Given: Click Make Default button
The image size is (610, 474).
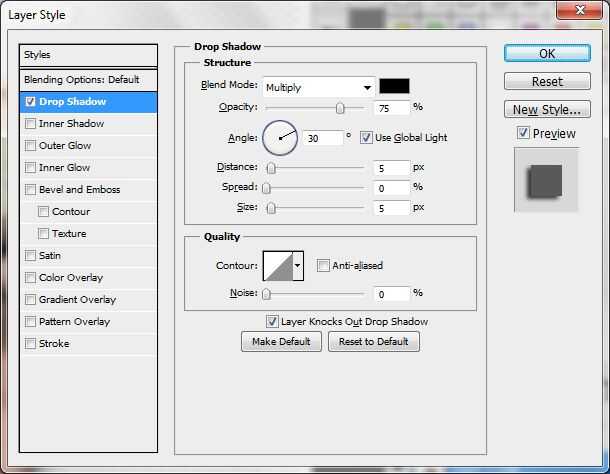Looking at the screenshot, I should [281, 342].
